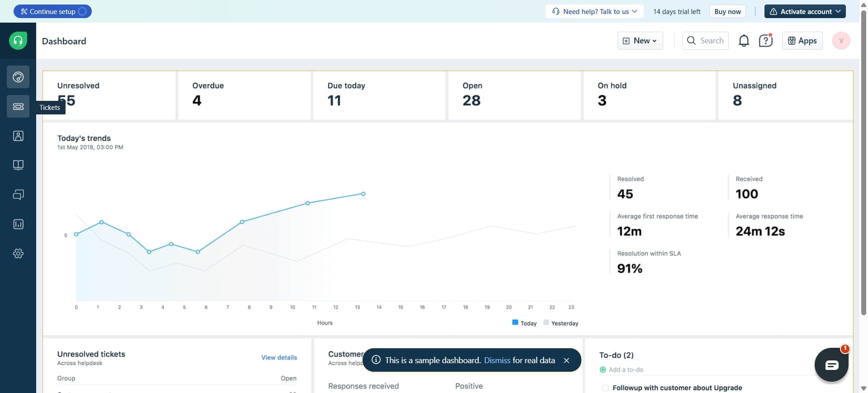868x393 pixels.
Task: Toggle the Today series in chart legend
Action: point(524,323)
